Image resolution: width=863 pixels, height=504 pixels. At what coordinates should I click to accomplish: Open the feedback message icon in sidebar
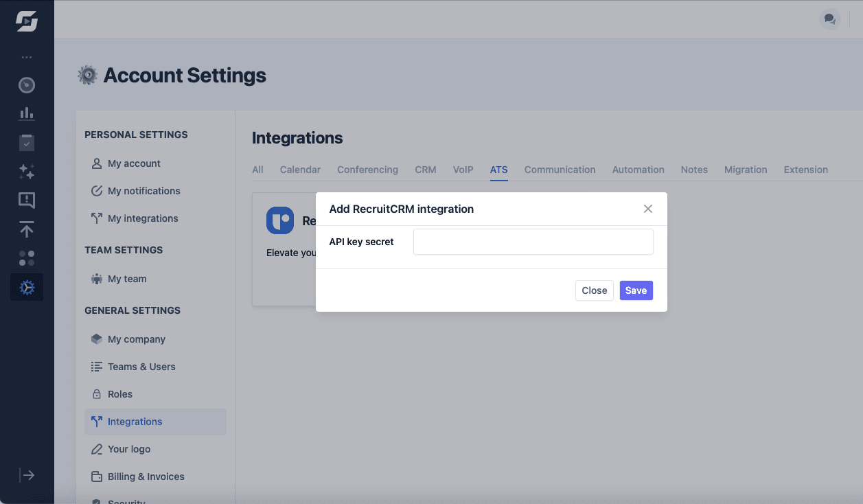coord(26,200)
